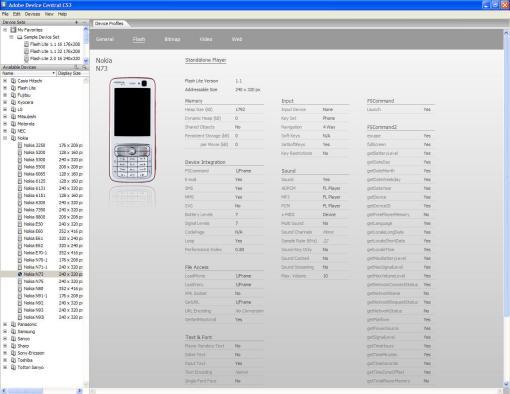Click the Standalone Player link
This screenshot has height=394, width=510.
(206, 60)
